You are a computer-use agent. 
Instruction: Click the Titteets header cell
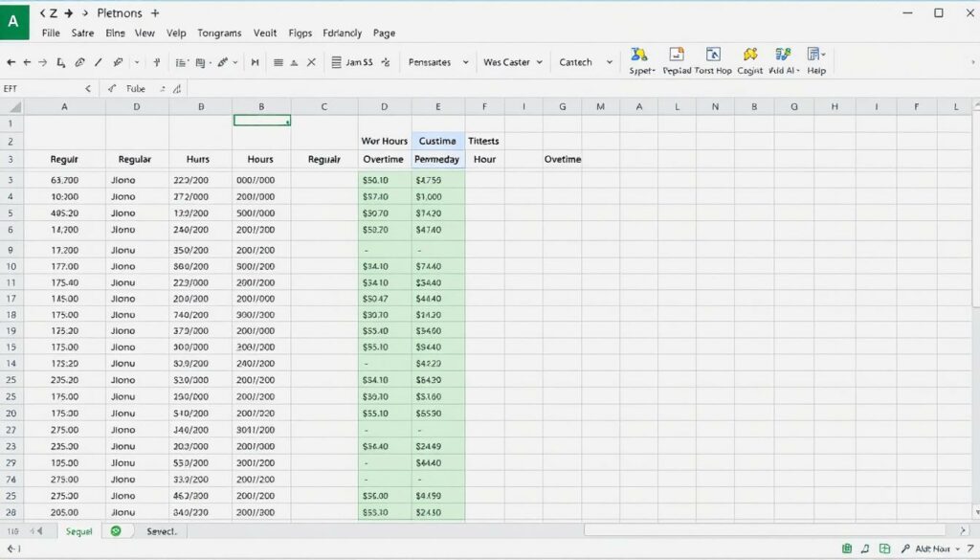point(483,142)
